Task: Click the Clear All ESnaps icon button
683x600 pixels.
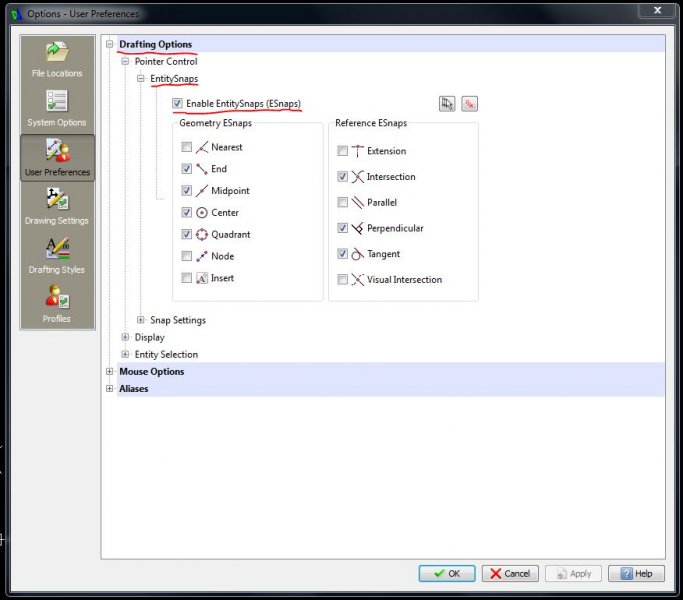Action: (x=470, y=104)
